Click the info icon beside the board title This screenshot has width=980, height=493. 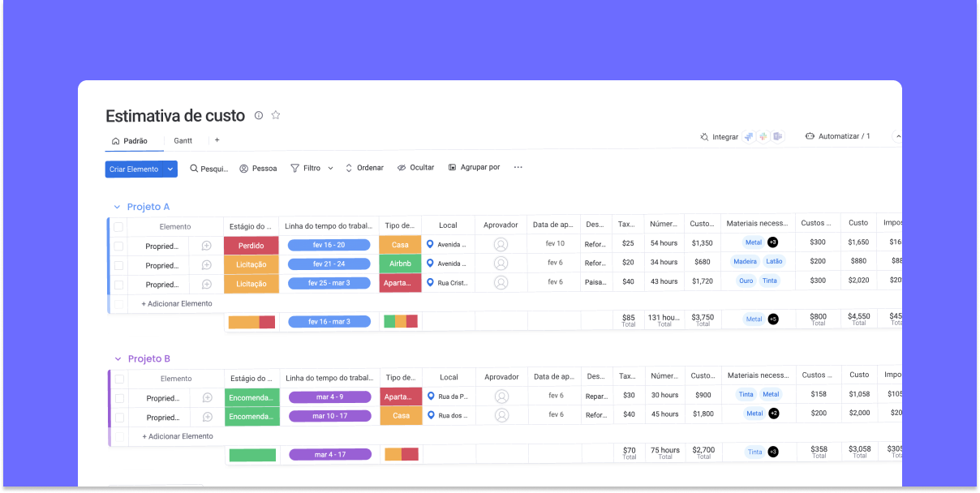point(259,115)
